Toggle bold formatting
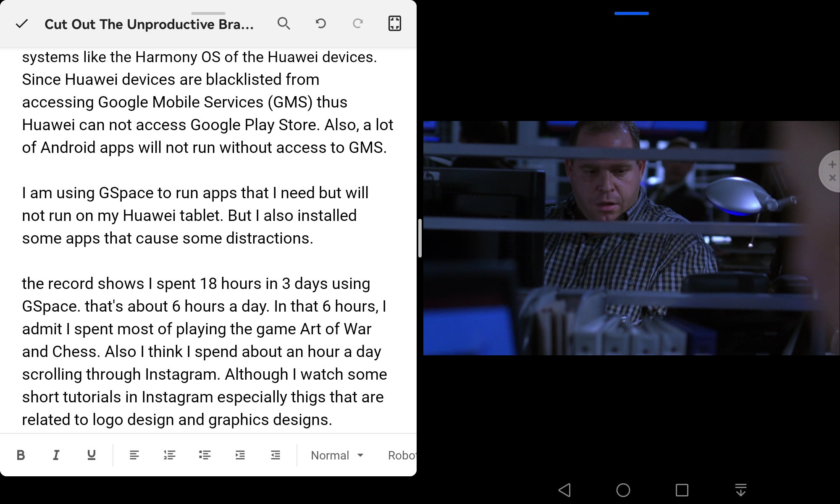This screenshot has height=504, width=840. click(x=21, y=455)
